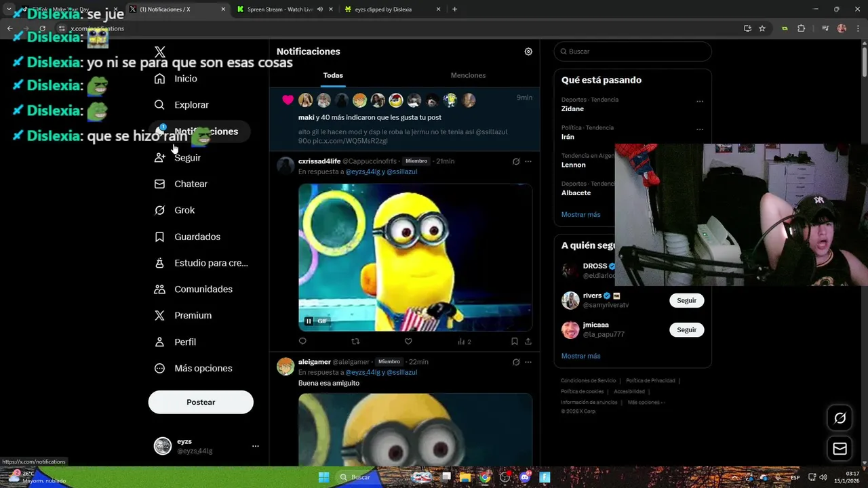Open the Explorar page
The height and width of the screenshot is (488, 868).
click(x=181, y=105)
